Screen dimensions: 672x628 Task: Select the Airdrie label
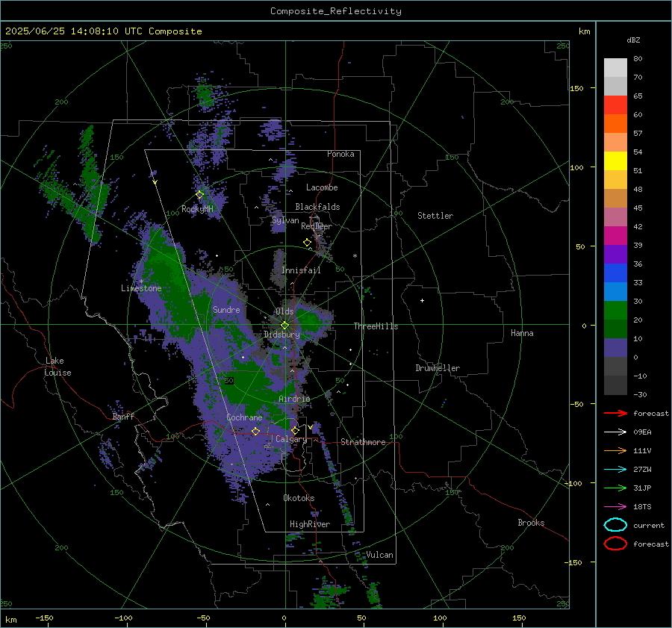(294, 399)
